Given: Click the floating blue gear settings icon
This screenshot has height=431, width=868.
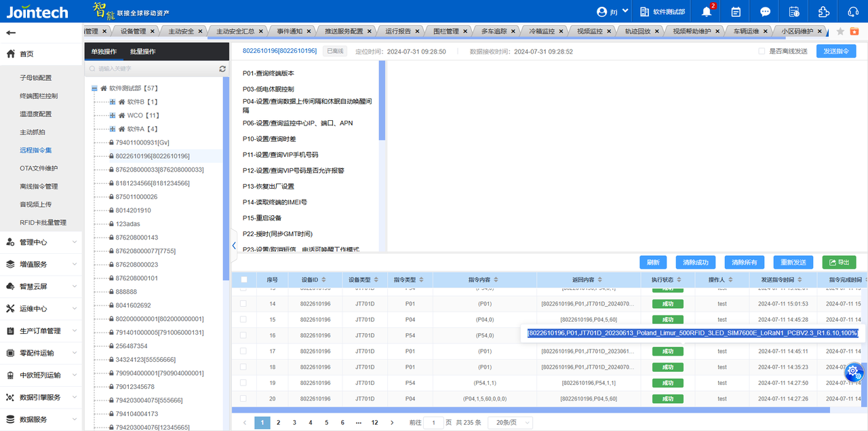Looking at the screenshot, I should [x=854, y=371].
